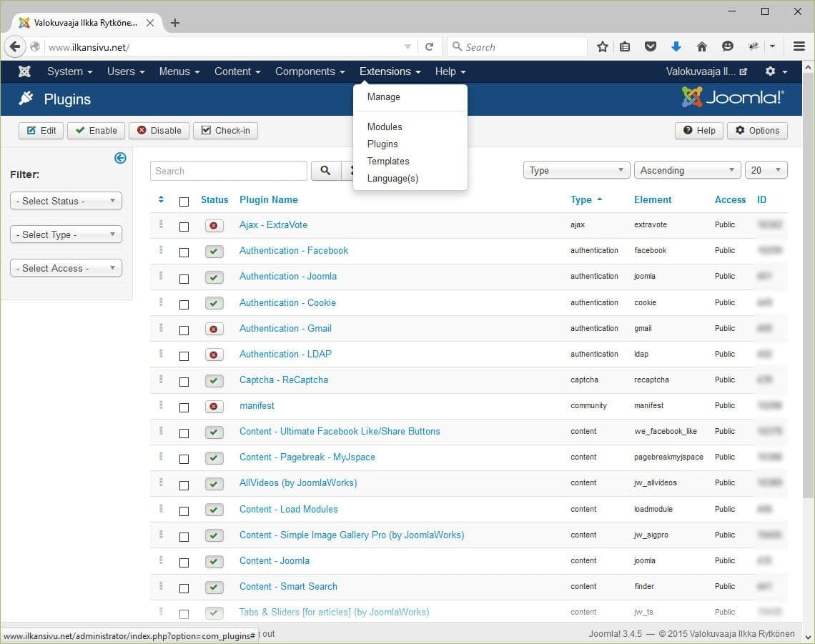Viewport: 815px width, 644px height.
Task: Open the downloads arrow icon
Action: 676,46
